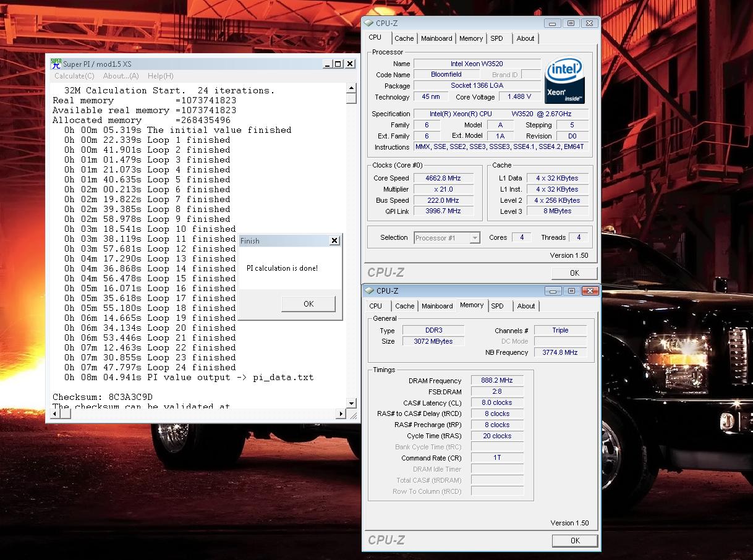The image size is (753, 560).
Task: Open the Calculate(C) menu in Super PI
Action: pyautogui.click(x=74, y=76)
